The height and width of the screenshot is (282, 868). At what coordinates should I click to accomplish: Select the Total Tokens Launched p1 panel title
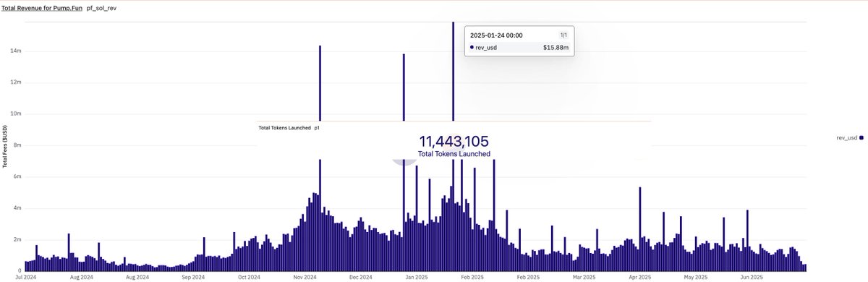click(289, 127)
